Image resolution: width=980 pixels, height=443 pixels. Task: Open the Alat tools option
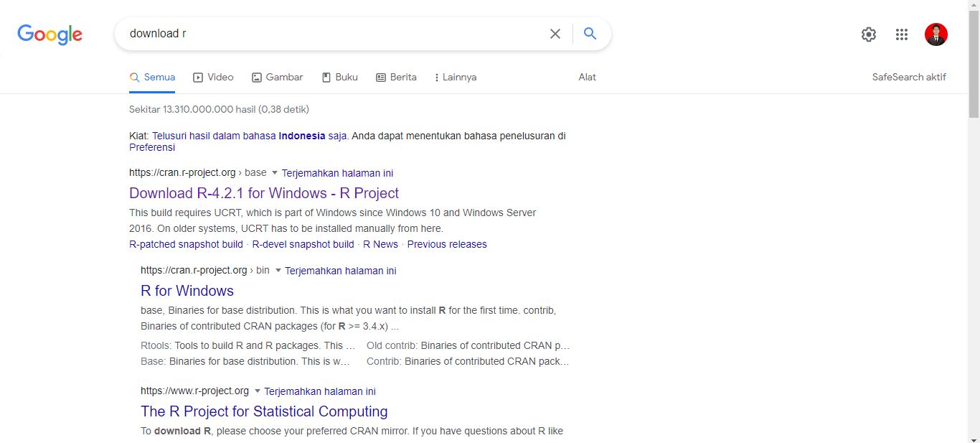pyautogui.click(x=587, y=78)
